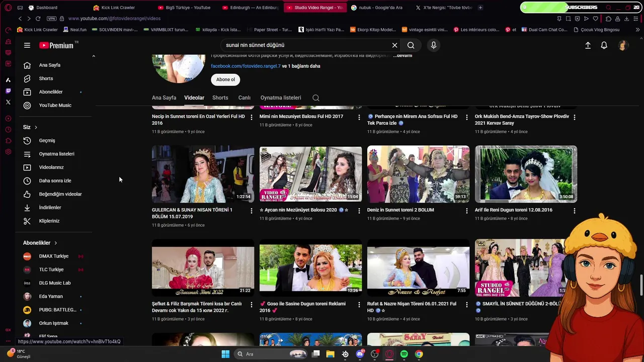Open a new tab with the plus button

click(x=480, y=8)
